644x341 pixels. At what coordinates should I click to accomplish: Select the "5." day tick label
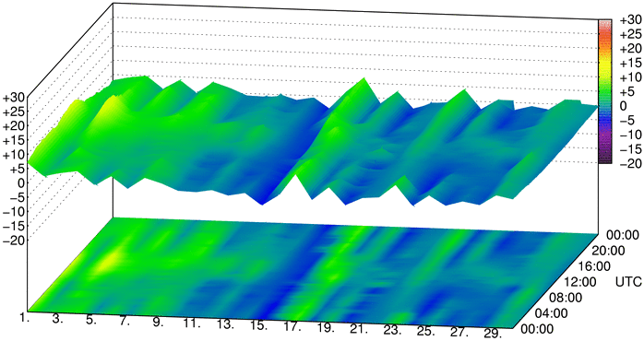coord(90,320)
